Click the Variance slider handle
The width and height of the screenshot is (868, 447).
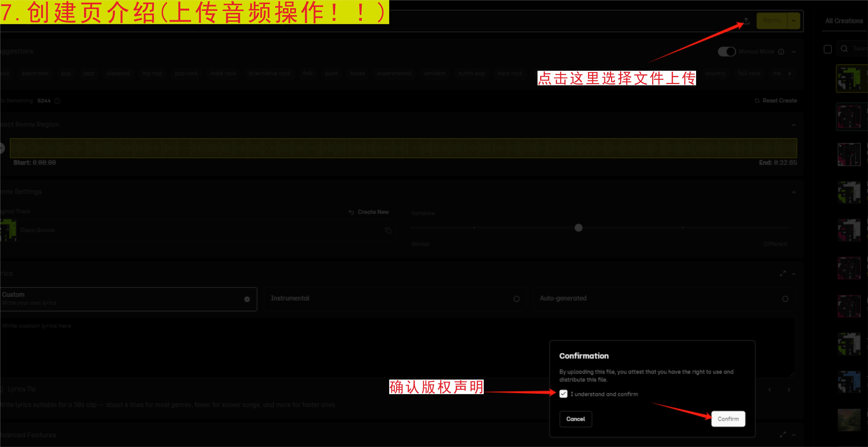pos(578,228)
